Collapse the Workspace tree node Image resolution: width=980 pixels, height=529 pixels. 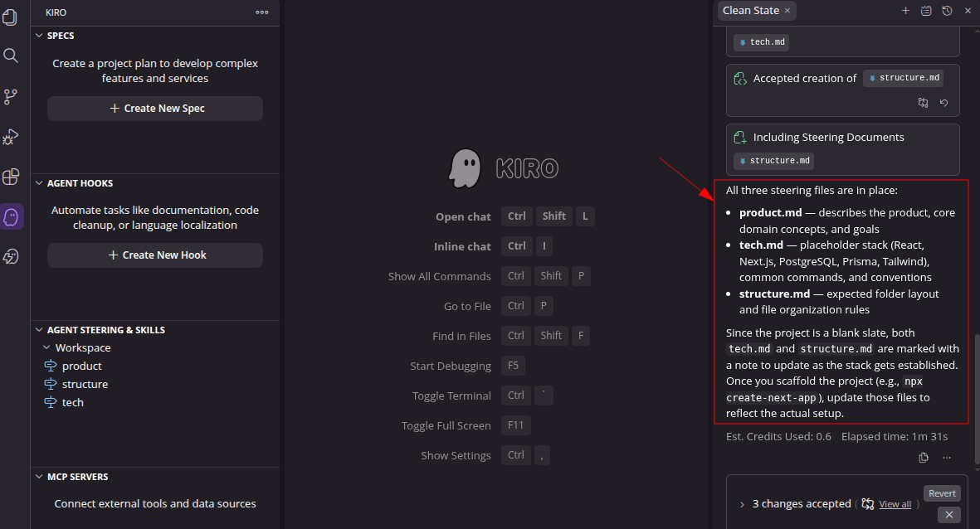46,347
